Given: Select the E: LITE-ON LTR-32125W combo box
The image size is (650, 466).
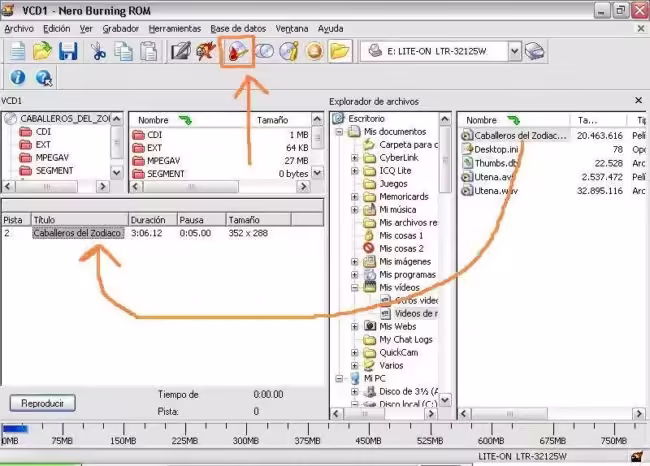Looking at the screenshot, I should tap(441, 51).
